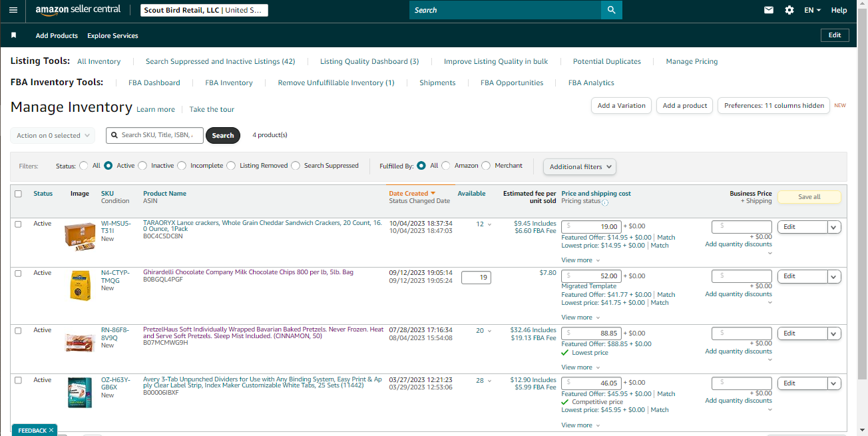Go to Manage Pricing
This screenshot has height=436, width=868.
692,61
